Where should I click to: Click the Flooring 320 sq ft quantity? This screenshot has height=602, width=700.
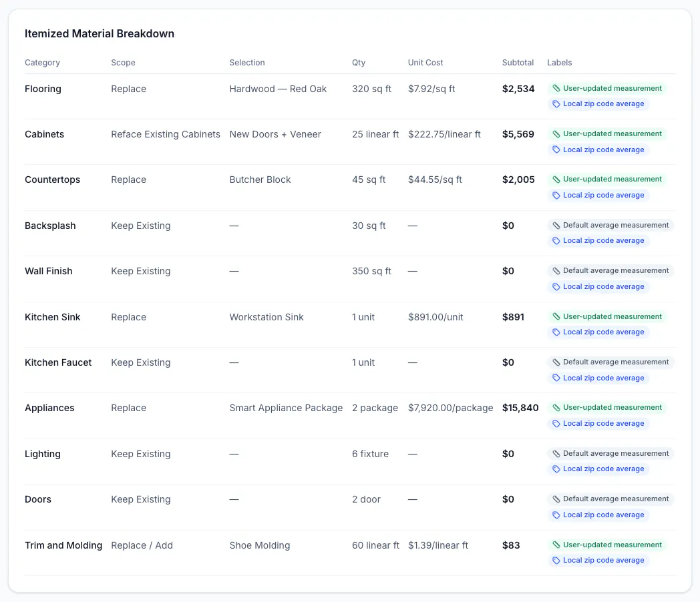pos(371,89)
